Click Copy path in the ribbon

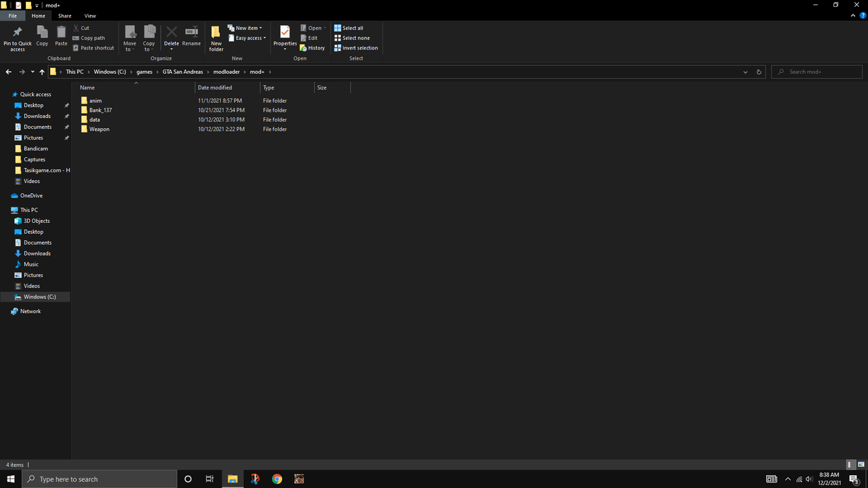89,38
